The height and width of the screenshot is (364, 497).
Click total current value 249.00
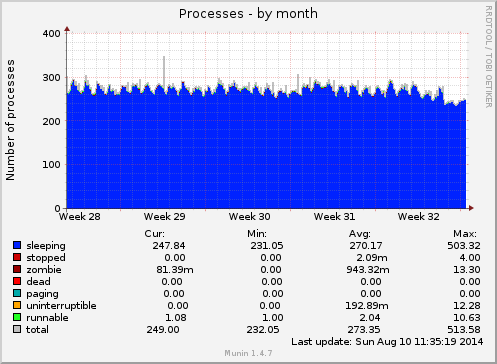click(163, 330)
